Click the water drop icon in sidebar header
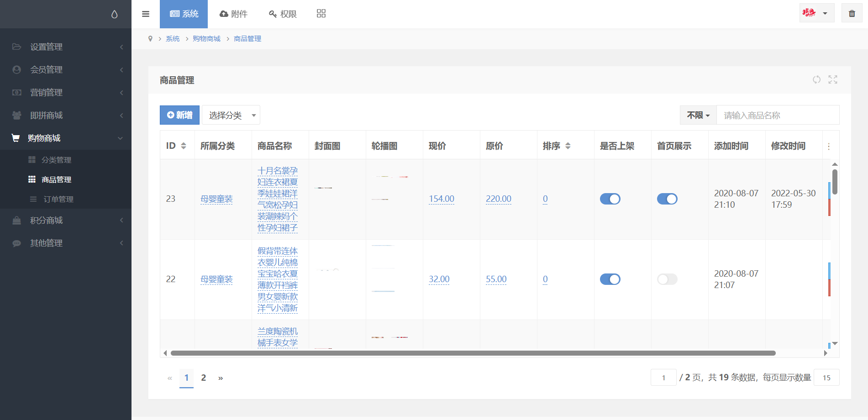 tap(115, 15)
